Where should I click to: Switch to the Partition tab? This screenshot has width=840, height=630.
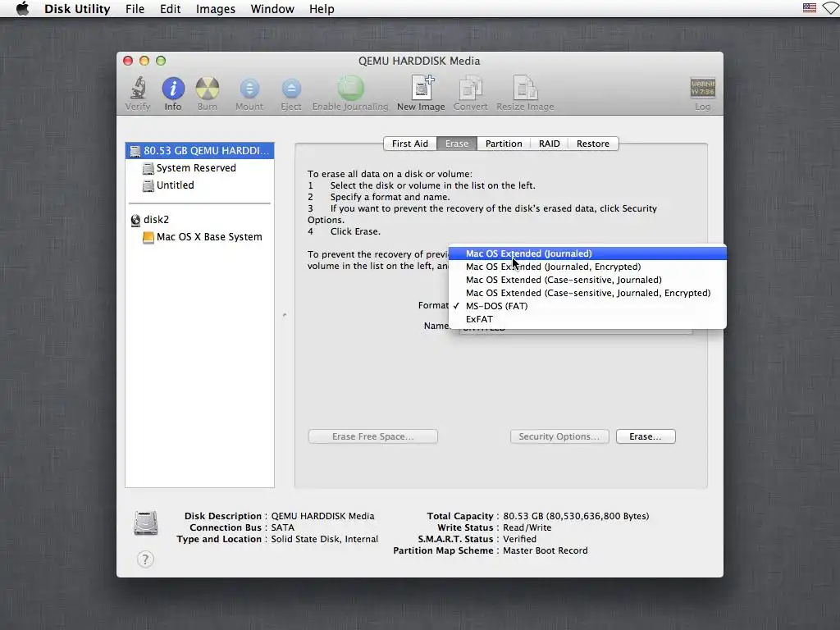[x=504, y=144]
